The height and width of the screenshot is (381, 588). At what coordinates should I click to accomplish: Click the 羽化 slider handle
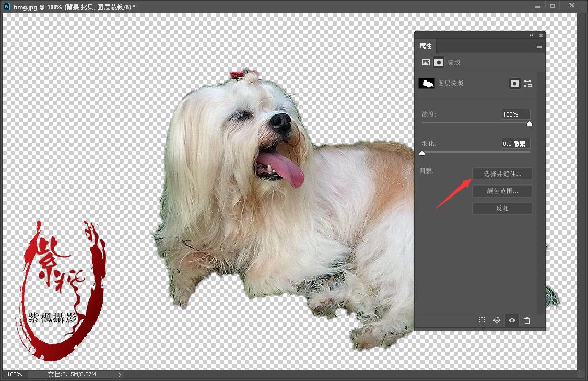coord(422,153)
